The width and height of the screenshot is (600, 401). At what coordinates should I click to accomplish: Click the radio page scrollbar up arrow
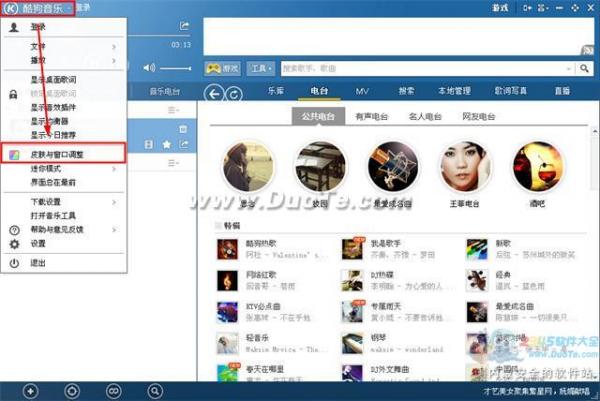point(595,132)
